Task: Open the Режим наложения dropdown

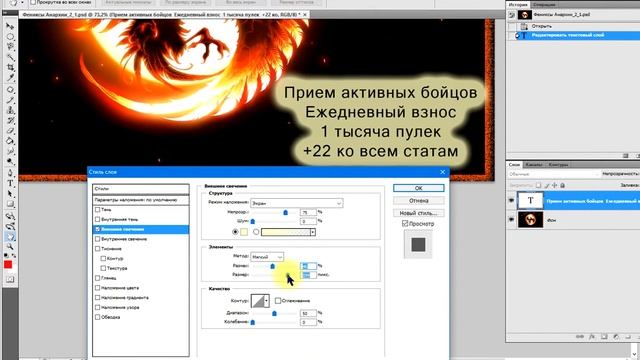Action: tap(296, 203)
